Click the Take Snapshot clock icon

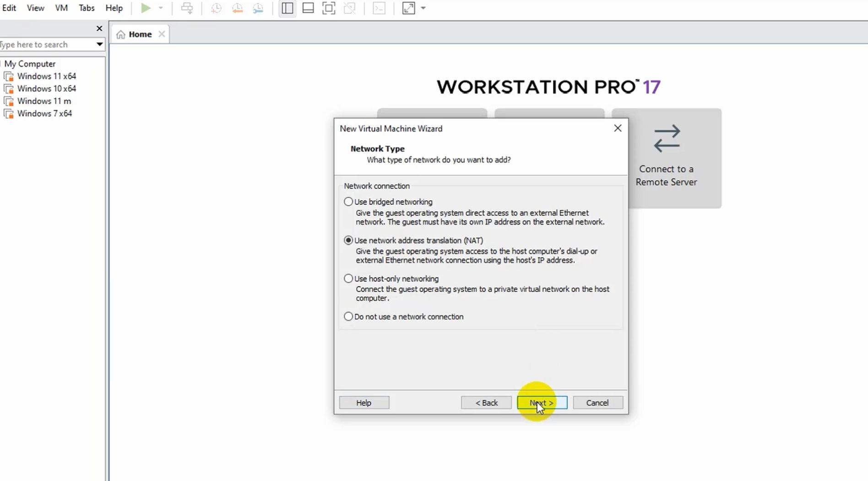216,8
